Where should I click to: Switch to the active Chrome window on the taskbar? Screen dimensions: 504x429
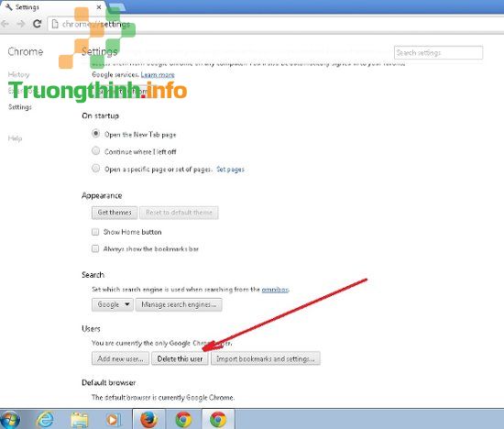[x=218, y=419]
